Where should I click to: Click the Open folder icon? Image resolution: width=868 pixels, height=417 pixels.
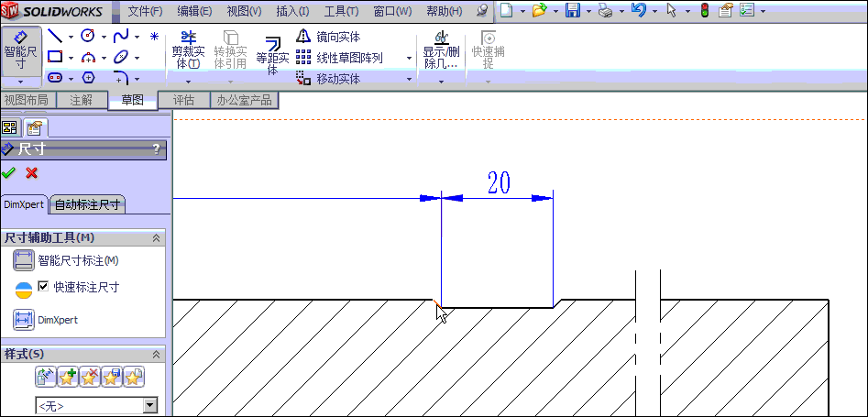pyautogui.click(x=539, y=10)
